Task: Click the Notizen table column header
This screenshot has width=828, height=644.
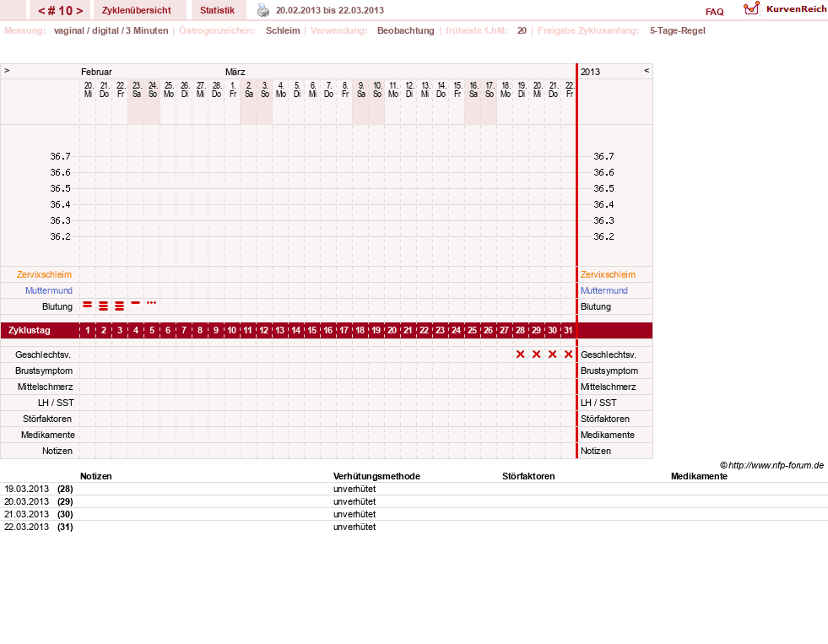Action: [96, 476]
